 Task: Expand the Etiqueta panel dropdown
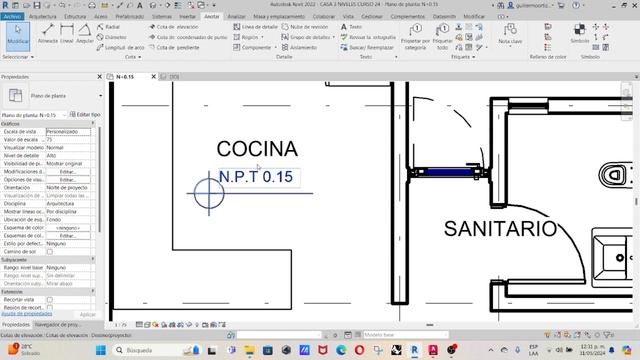463,57
